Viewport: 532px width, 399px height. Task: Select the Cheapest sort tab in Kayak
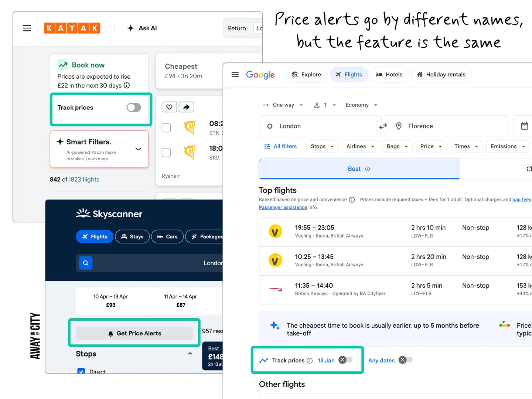click(189, 71)
